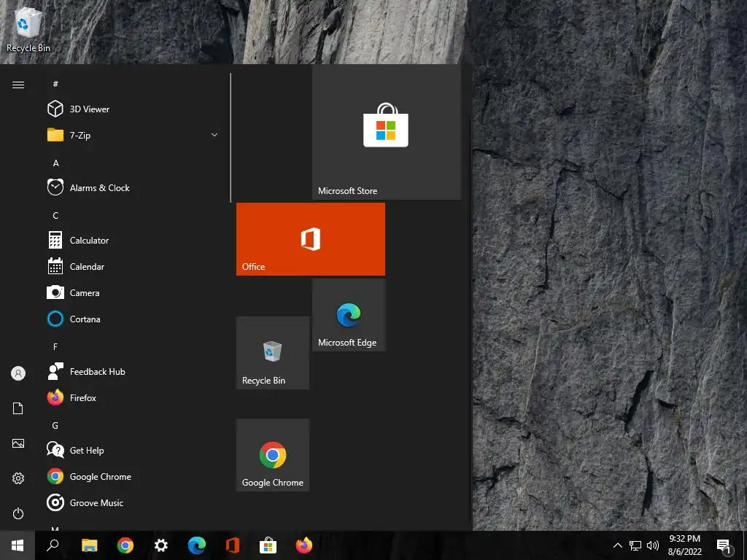Expand the Start menu hamburger button
This screenshot has width=747, height=560.
click(18, 85)
